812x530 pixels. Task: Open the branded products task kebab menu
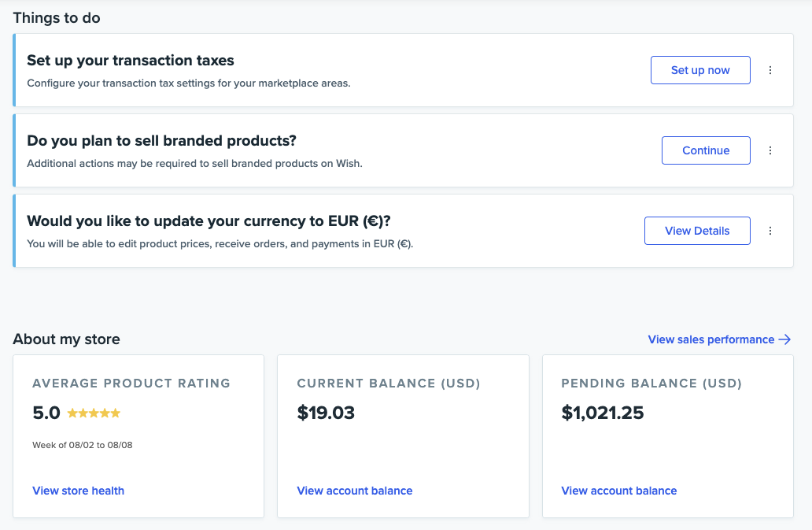[770, 150]
